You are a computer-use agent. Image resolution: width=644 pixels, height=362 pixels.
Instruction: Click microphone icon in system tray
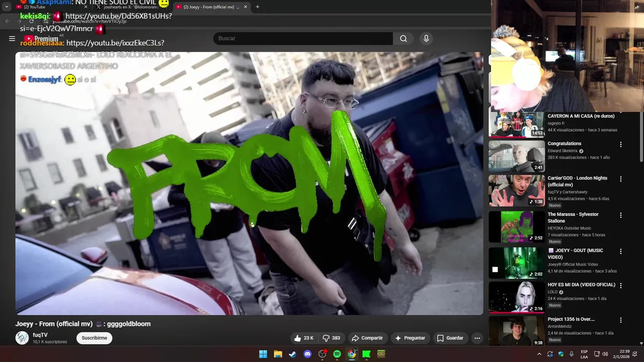[571, 354]
